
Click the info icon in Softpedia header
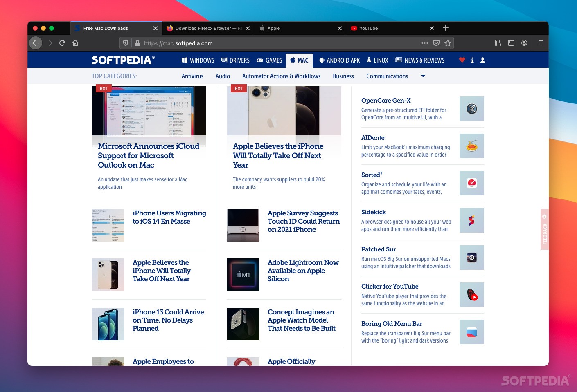pyautogui.click(x=472, y=60)
